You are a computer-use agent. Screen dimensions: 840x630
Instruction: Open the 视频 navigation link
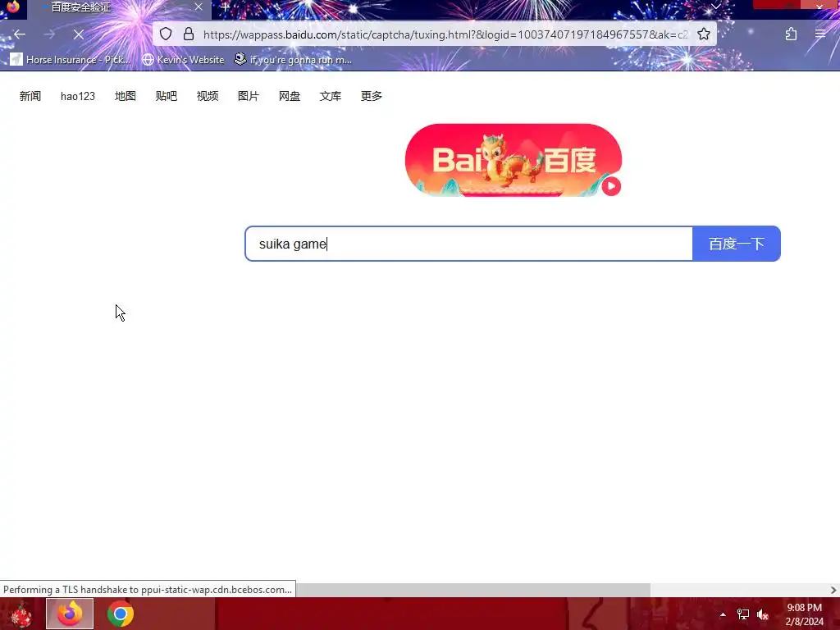pos(208,96)
